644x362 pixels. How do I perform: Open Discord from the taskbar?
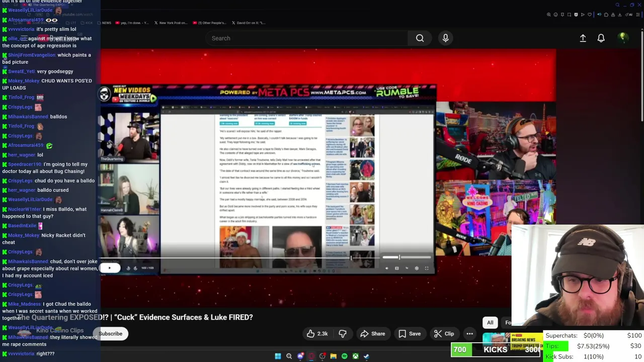click(x=300, y=356)
